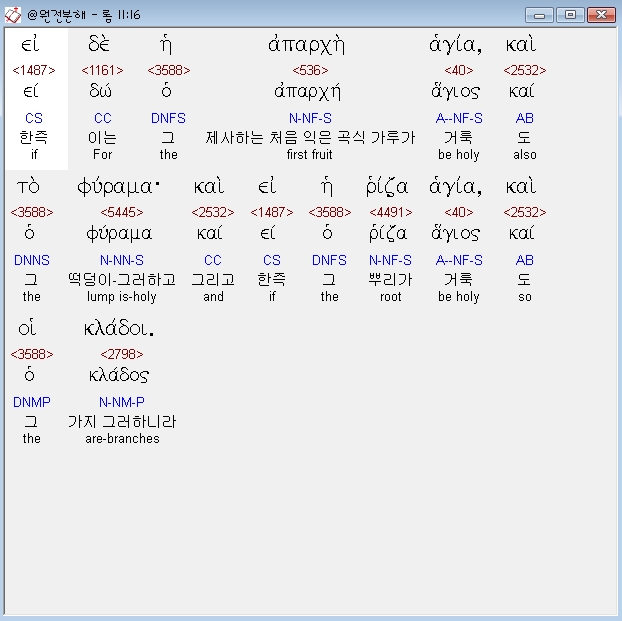Click the word φύραμα· above <5445>
This screenshot has height=621, width=622.
(118, 186)
